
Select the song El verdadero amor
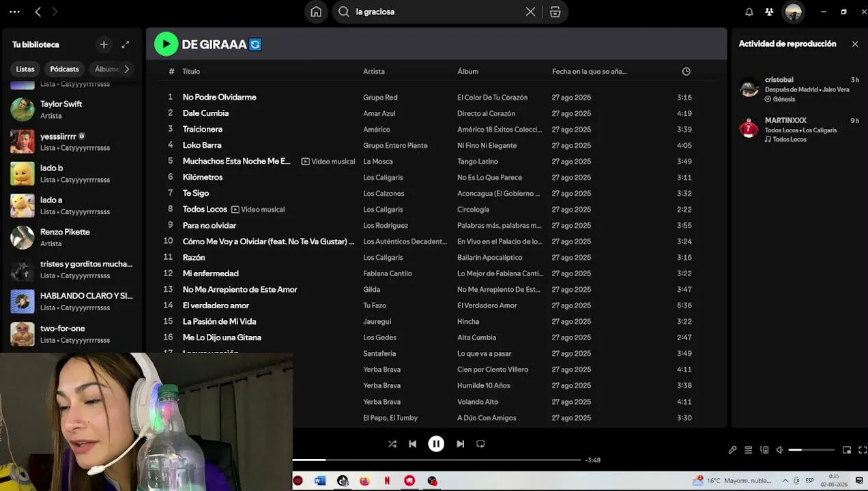click(x=216, y=306)
